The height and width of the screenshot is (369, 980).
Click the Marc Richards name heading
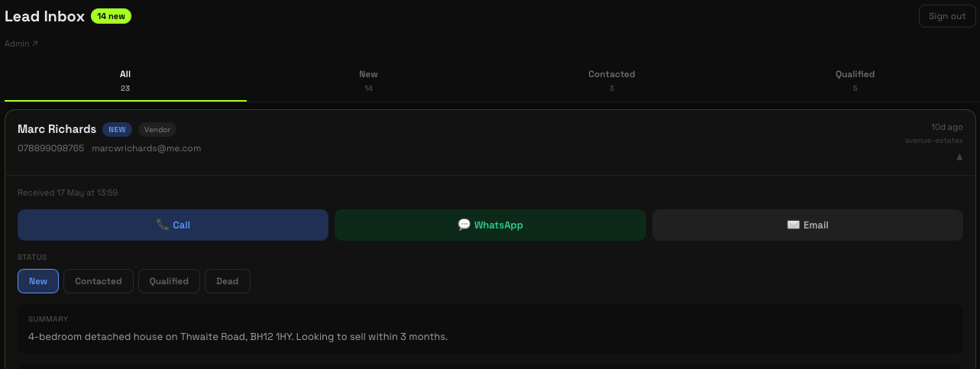point(57,129)
